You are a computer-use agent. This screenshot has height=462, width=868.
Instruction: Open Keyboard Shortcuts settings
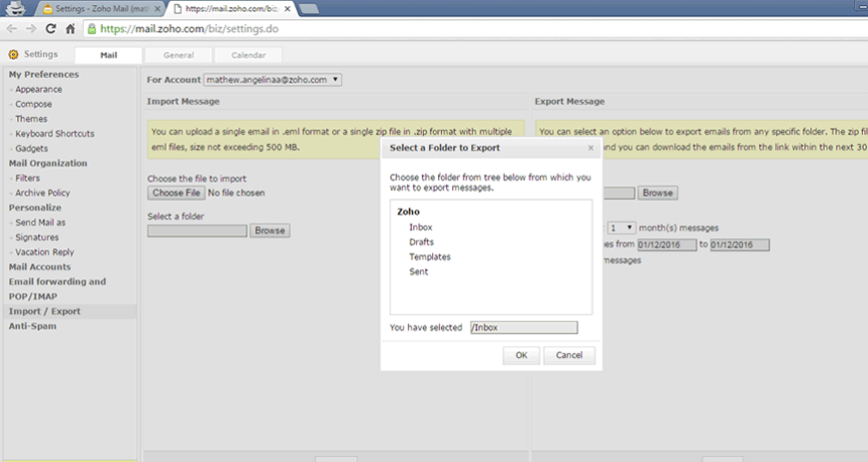point(55,134)
